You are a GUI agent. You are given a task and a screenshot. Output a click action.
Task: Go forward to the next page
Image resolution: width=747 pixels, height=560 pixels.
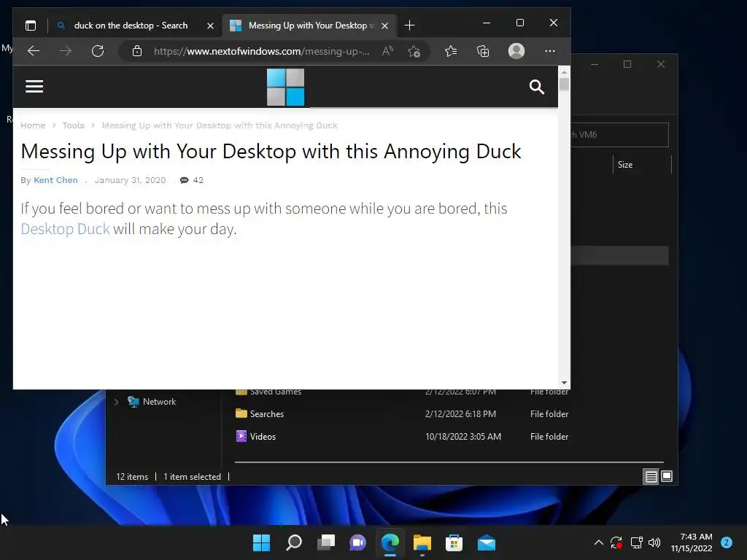[66, 51]
